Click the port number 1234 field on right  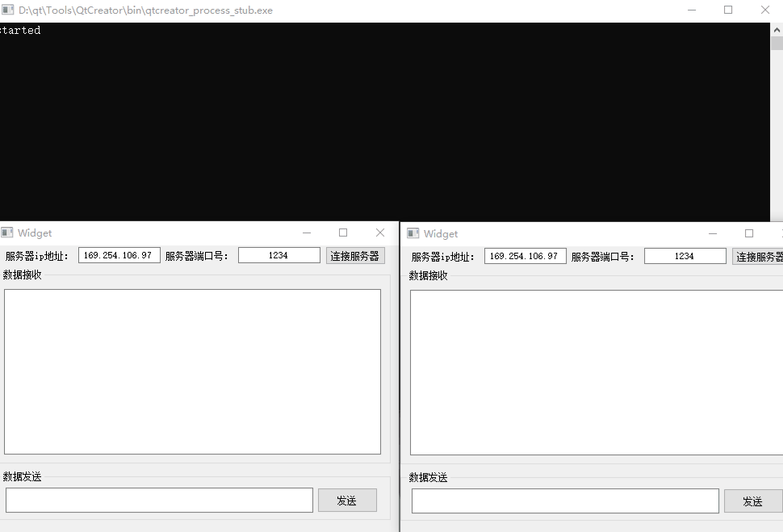coord(685,255)
